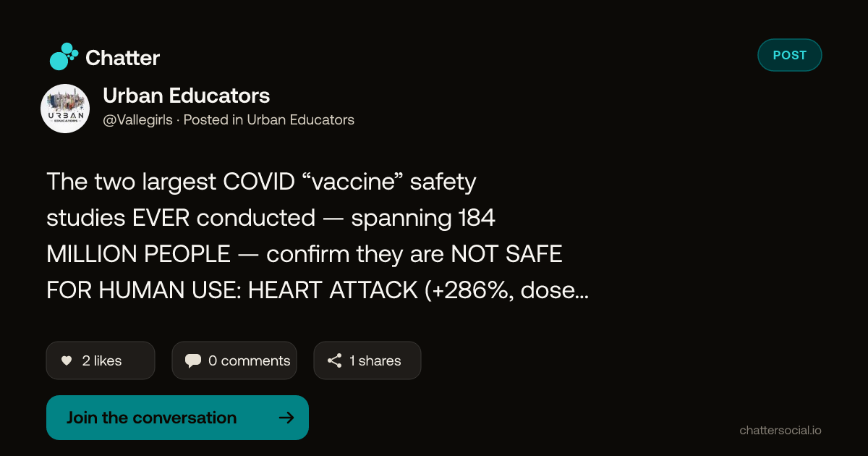The height and width of the screenshot is (456, 868).
Task: Like the post via the 2 likes button
Action: coord(101,360)
